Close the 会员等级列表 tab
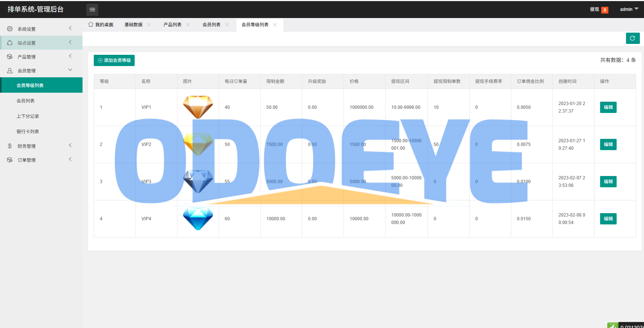Screen dimensions: 644x328 click(275, 25)
